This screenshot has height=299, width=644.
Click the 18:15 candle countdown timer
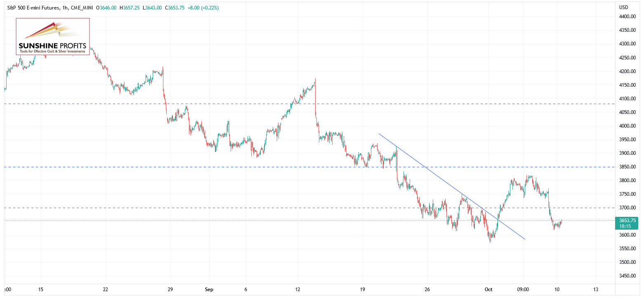tap(625, 226)
